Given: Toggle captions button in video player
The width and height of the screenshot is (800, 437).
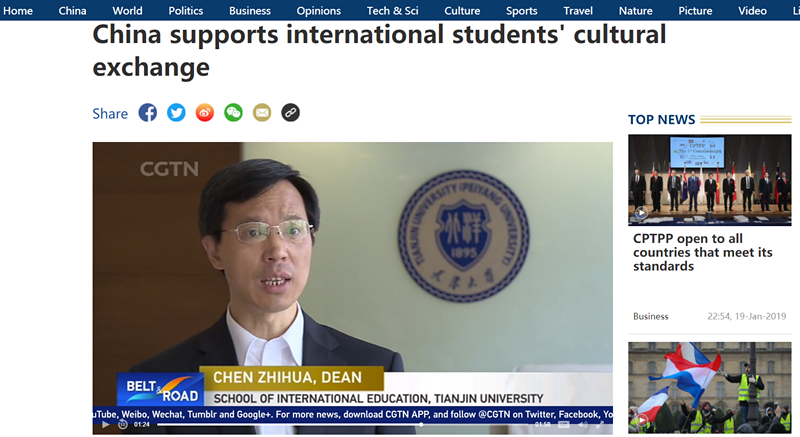Looking at the screenshot, I should (564, 424).
